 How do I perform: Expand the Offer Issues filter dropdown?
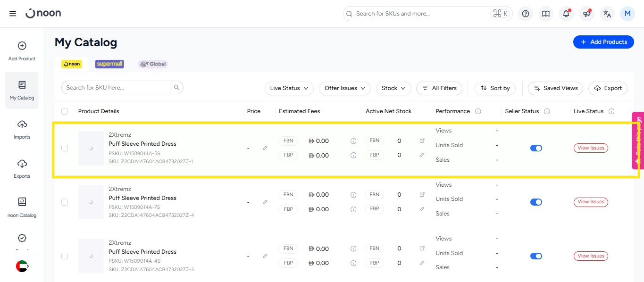coord(345,88)
